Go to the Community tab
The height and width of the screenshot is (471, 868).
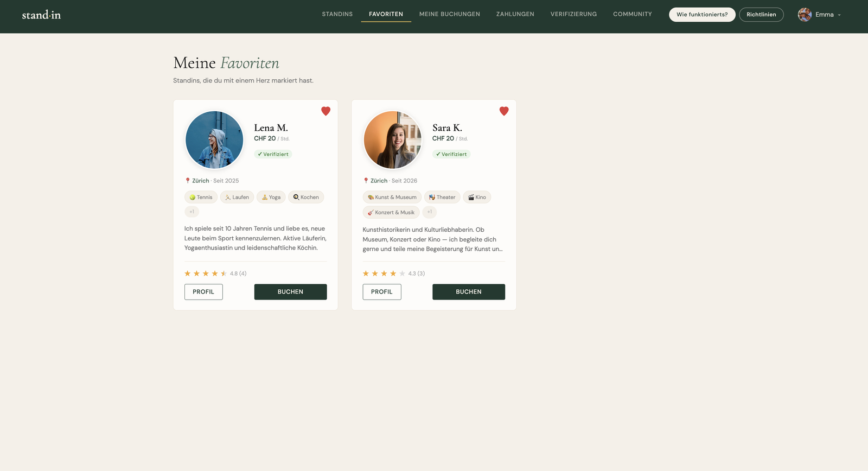click(633, 14)
